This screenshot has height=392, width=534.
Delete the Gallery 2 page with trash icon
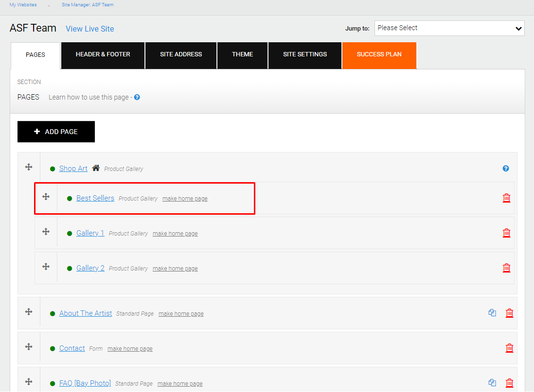click(x=506, y=268)
